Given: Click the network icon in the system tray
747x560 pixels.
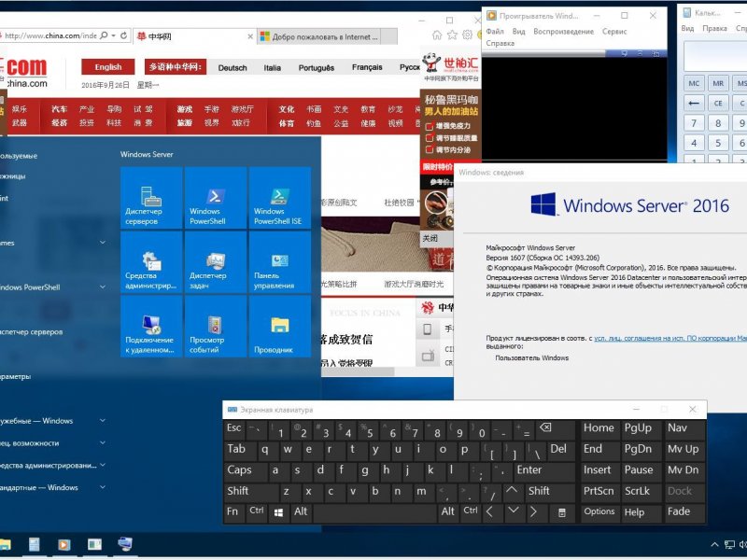Looking at the screenshot, I should click(x=729, y=544).
